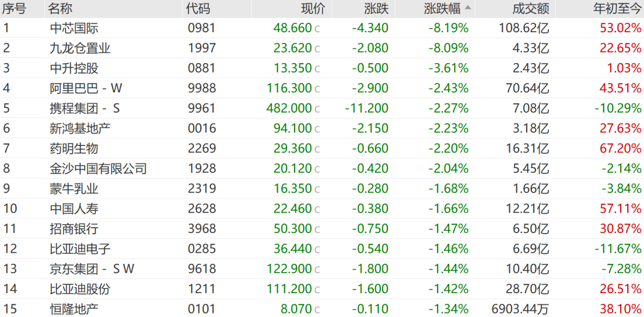The height and width of the screenshot is (317, 644).
Task: Click the 京东集团-SW stock name
Action: point(92,269)
